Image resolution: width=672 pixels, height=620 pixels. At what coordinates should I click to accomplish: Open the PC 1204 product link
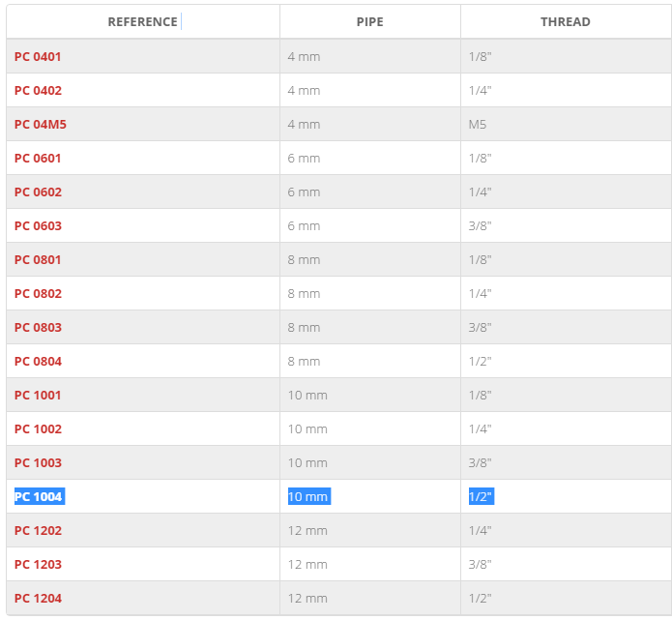point(38,599)
